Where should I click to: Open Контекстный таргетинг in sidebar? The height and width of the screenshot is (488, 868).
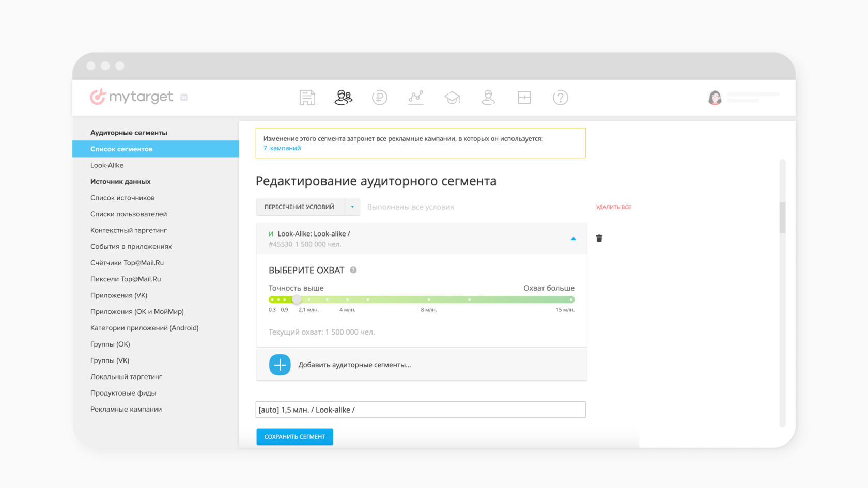tap(129, 230)
